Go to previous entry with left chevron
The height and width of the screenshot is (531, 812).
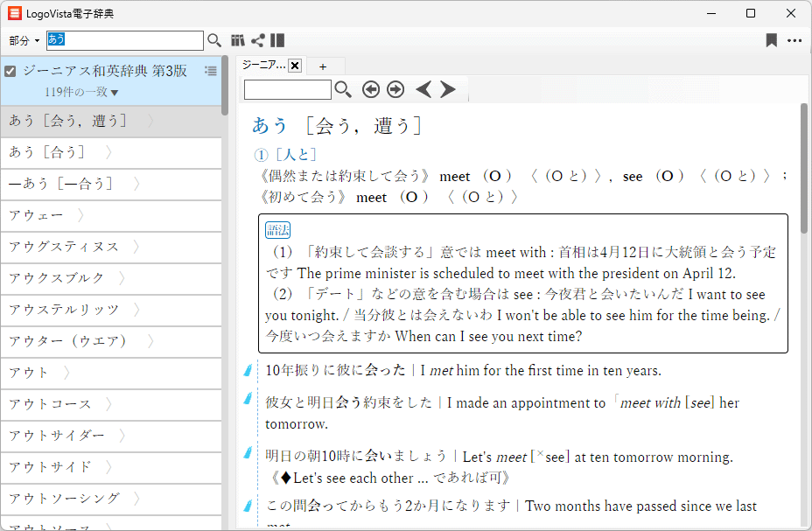pos(423,89)
